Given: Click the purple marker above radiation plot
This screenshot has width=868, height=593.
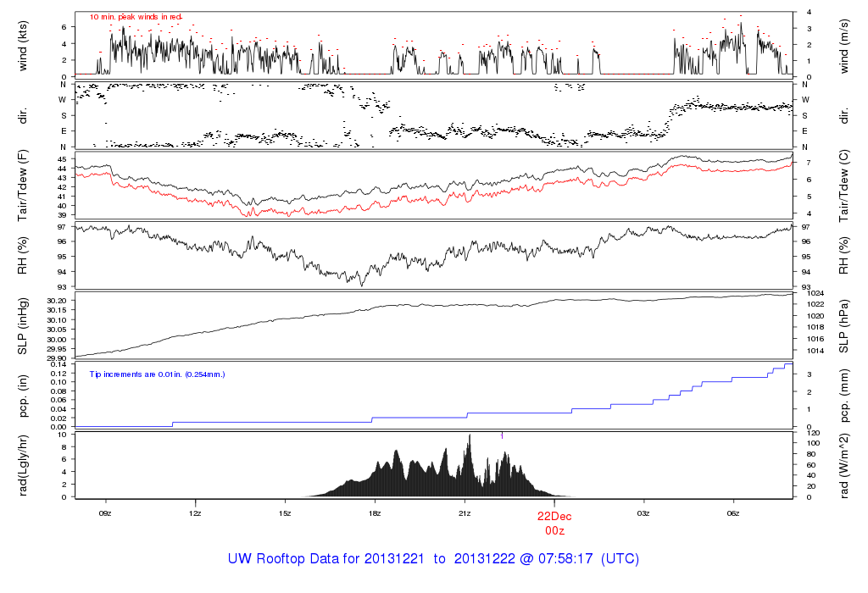Looking at the screenshot, I should 502,436.
